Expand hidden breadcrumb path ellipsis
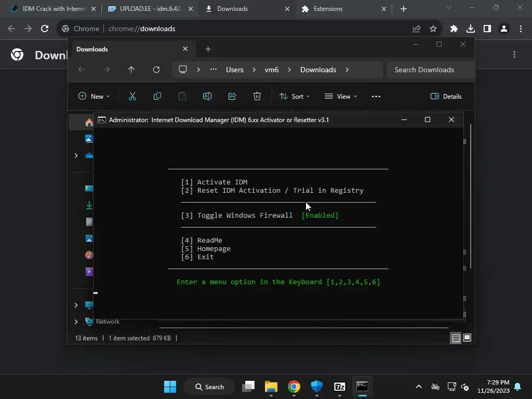Viewport: 532px width, 399px height. 214,70
